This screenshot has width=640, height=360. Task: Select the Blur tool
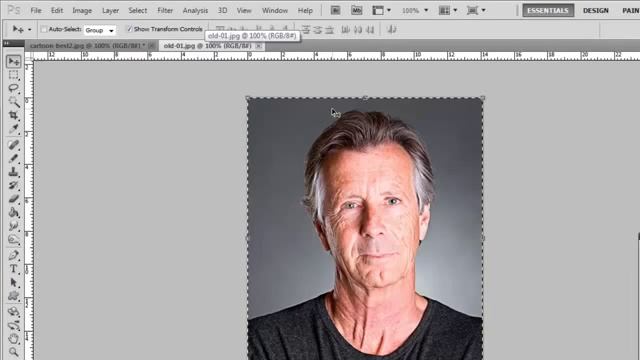(x=13, y=226)
